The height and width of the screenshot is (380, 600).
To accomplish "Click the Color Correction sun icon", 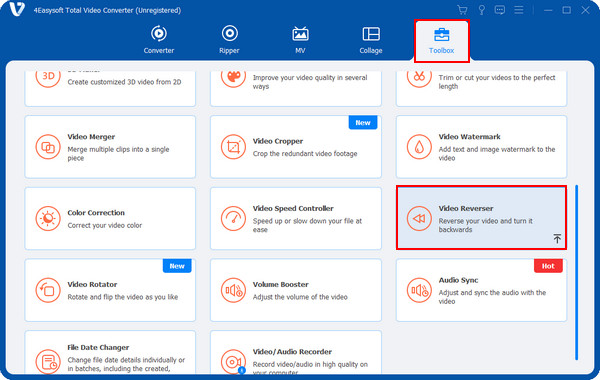I will [48, 219].
